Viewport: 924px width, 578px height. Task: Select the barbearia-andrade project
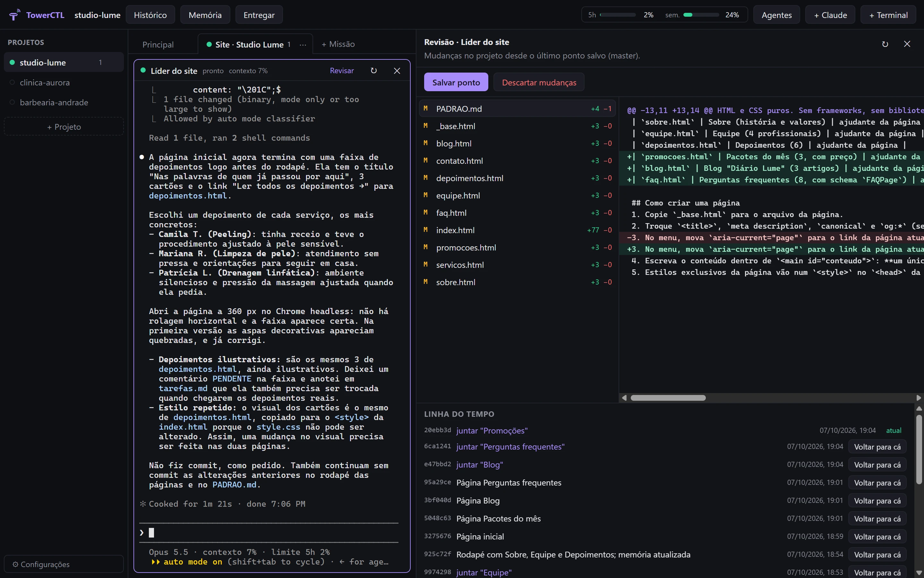(x=64, y=102)
